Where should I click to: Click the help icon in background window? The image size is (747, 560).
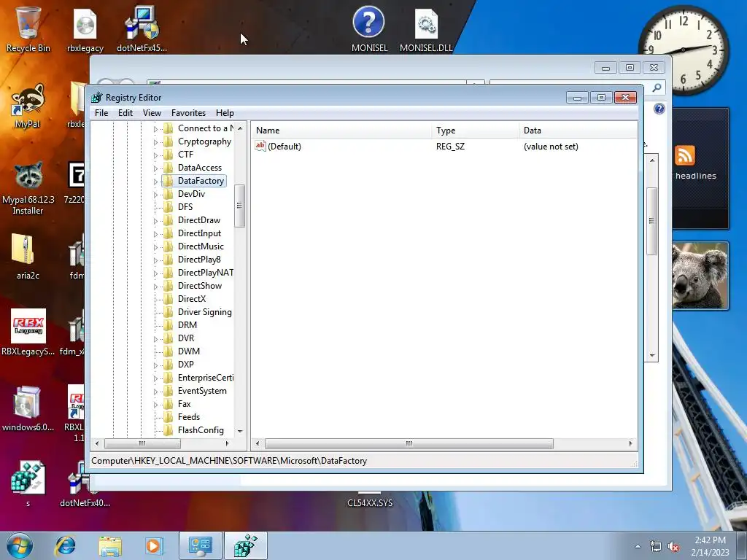[x=659, y=109]
